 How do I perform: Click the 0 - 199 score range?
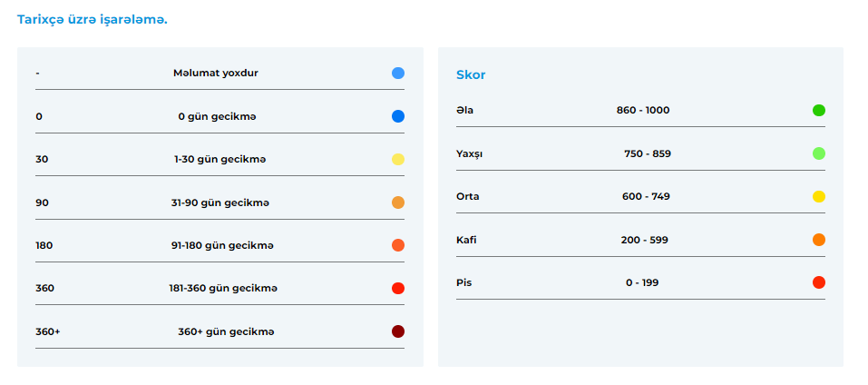tap(642, 282)
